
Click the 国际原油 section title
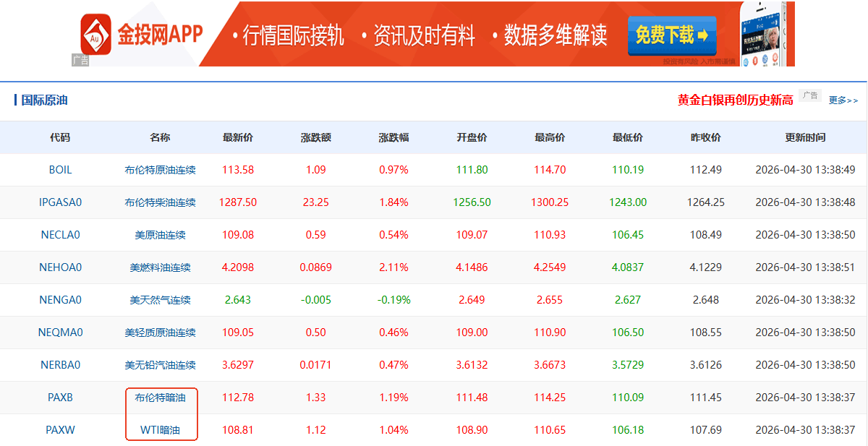(x=44, y=100)
